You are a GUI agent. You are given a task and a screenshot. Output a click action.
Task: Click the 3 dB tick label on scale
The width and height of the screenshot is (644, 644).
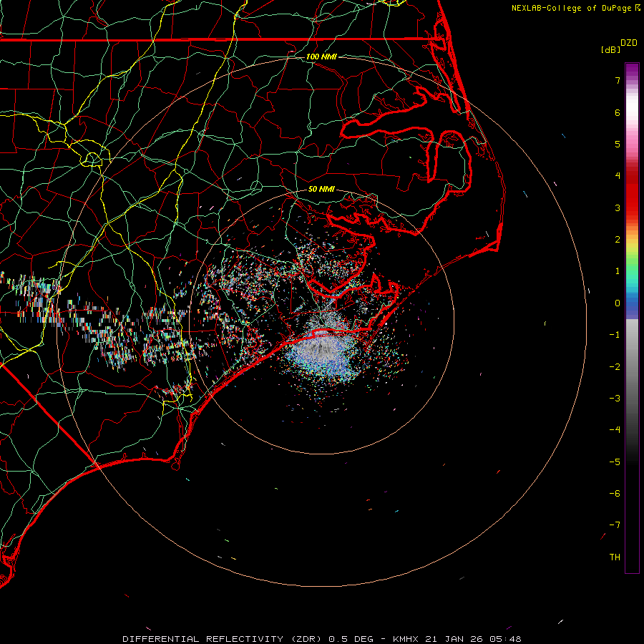(617, 208)
